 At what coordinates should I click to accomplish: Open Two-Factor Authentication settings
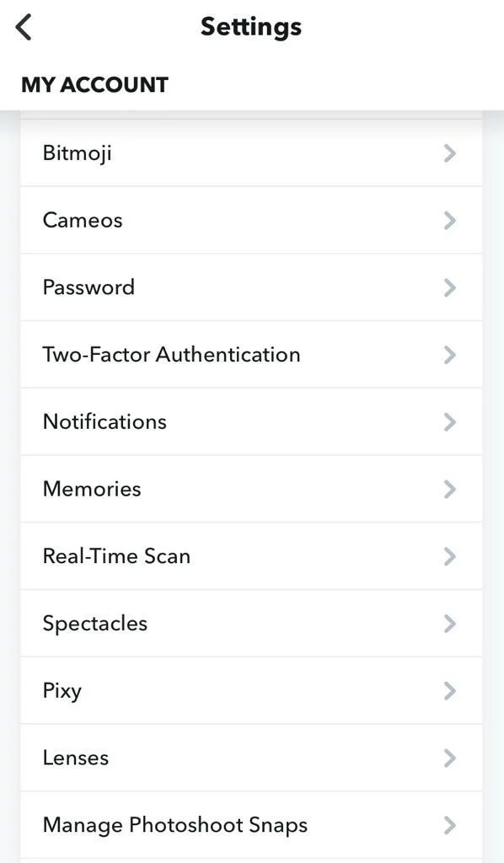(251, 355)
